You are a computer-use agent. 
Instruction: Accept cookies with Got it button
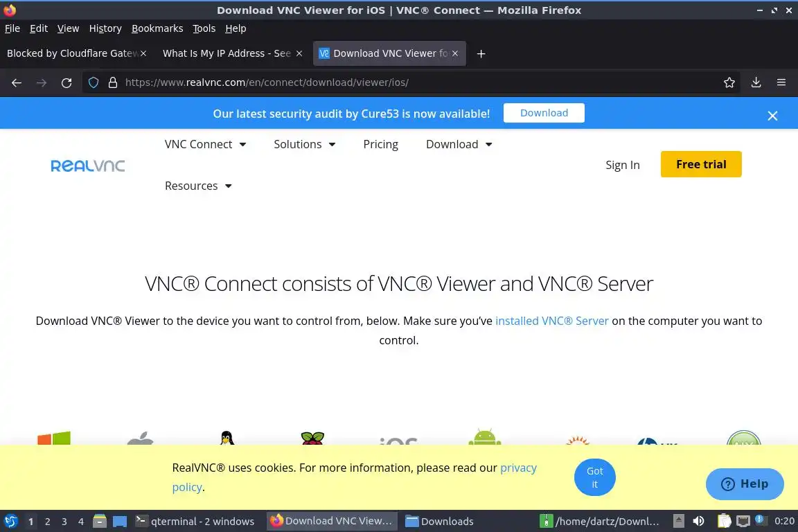coord(594,477)
